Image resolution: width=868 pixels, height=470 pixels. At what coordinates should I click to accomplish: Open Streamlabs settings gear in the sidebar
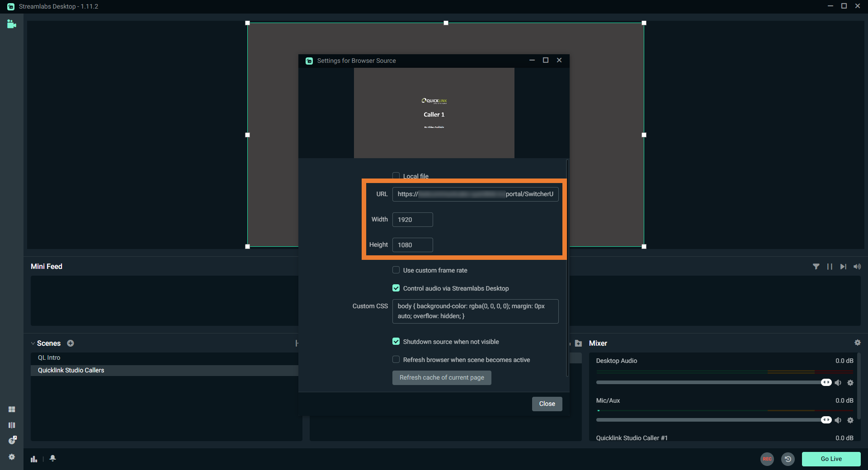12,457
